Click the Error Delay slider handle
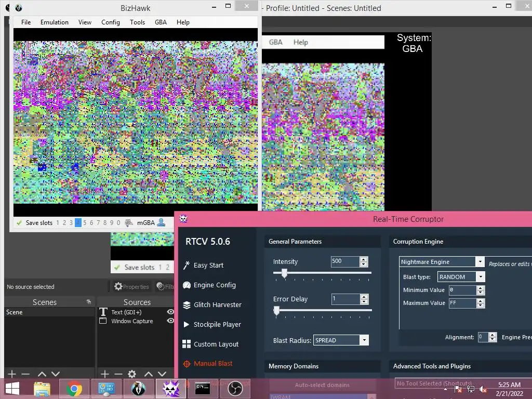Screen dimensions: 532x399 (276, 311)
